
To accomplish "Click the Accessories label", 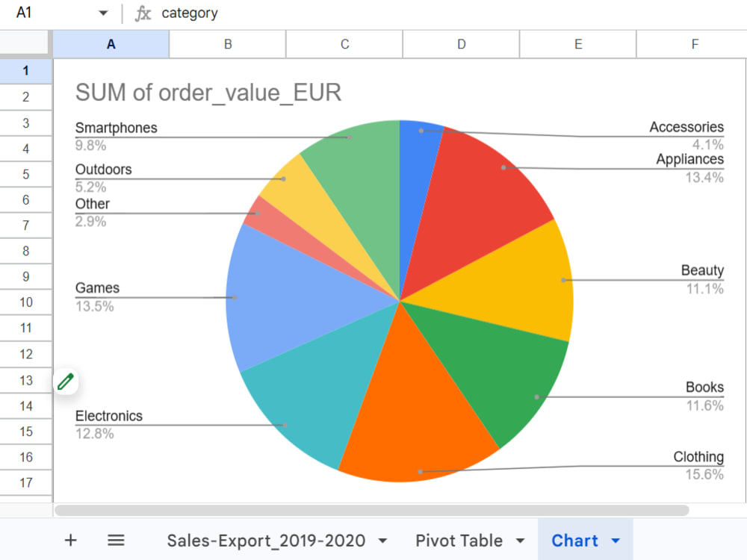I will coord(686,127).
